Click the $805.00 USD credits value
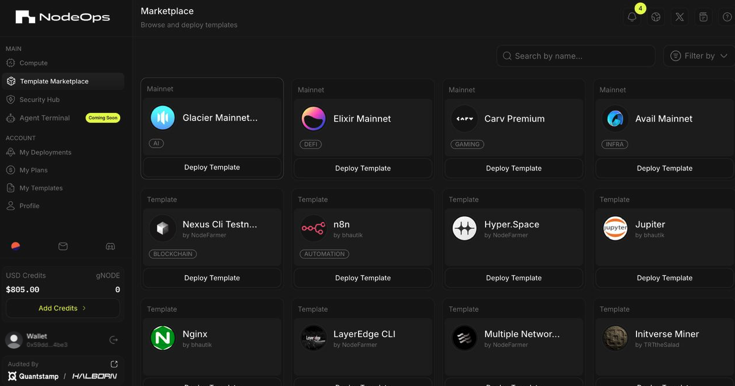The width and height of the screenshot is (735, 386). [22, 290]
